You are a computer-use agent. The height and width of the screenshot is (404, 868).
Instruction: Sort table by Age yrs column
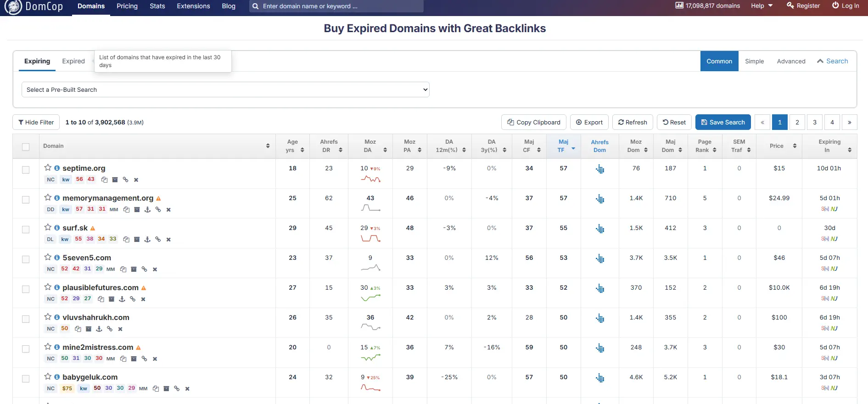(x=292, y=146)
